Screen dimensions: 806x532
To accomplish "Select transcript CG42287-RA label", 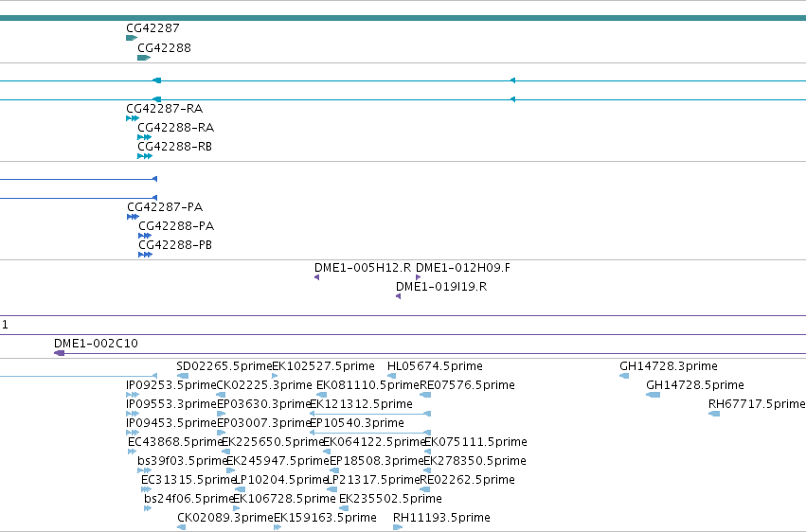I will pyautogui.click(x=165, y=109).
